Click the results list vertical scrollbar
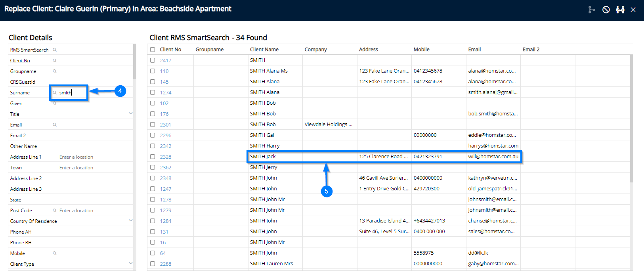Screen dimensions: 644x278 point(631,119)
